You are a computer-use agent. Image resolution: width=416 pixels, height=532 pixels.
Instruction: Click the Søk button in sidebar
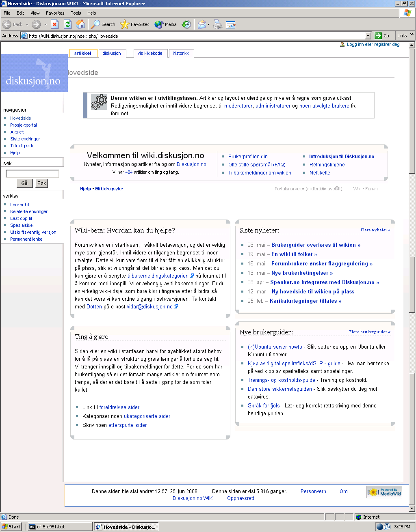click(41, 183)
